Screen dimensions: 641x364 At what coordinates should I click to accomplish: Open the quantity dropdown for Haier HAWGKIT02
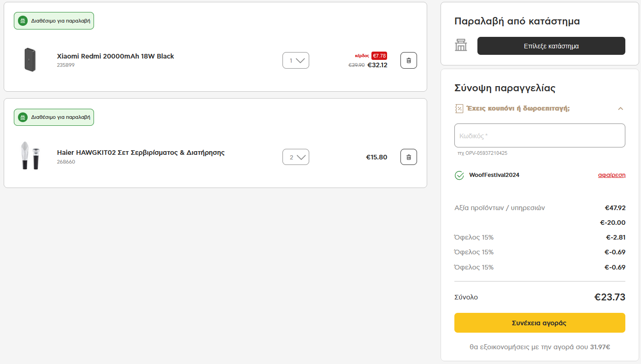click(295, 157)
